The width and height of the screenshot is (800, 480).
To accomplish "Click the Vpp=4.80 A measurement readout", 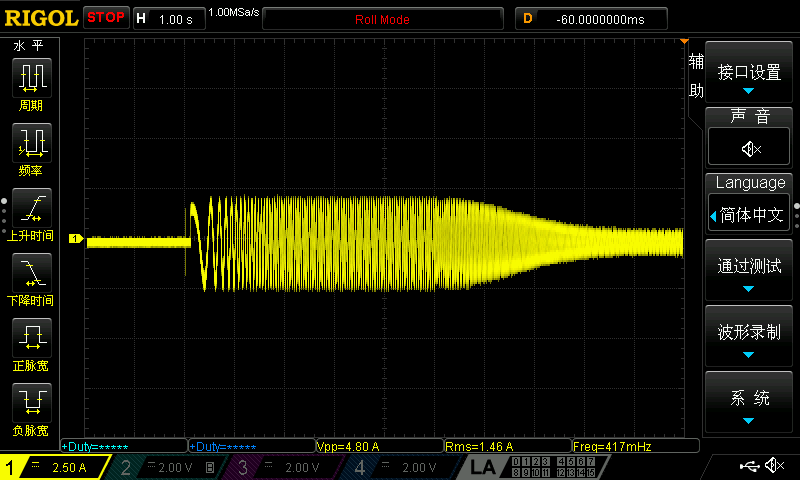I will 380,446.
